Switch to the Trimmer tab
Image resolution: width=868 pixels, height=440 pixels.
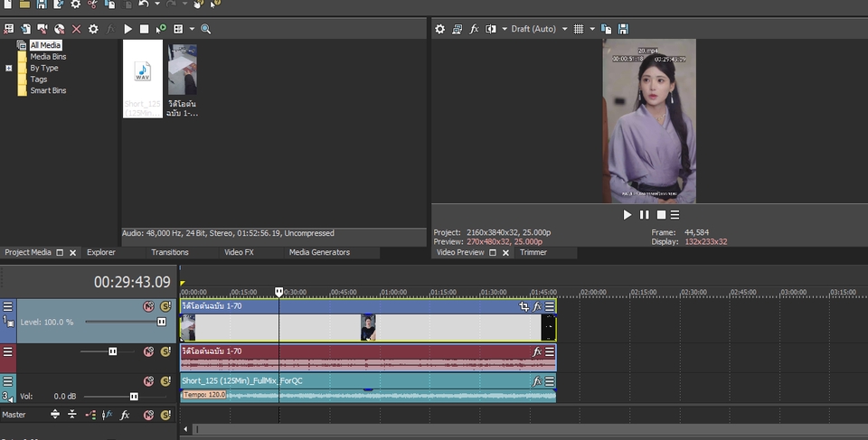pyautogui.click(x=533, y=253)
